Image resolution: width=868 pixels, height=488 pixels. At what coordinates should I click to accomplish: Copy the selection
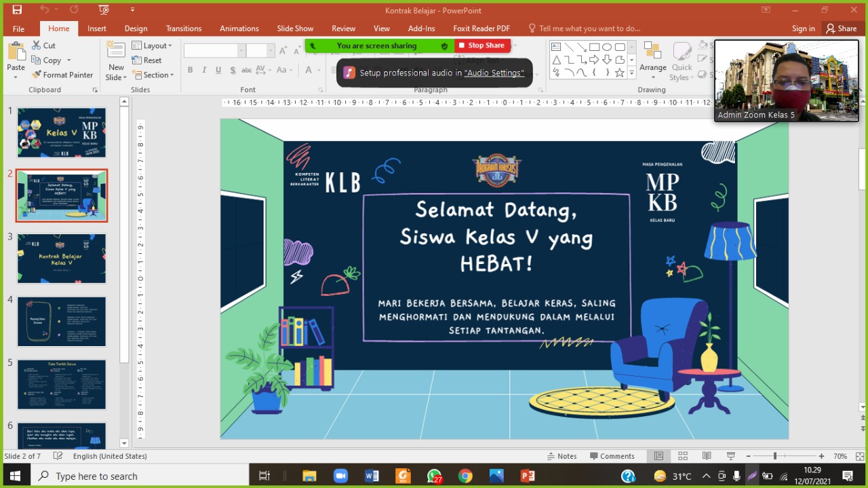45,60
